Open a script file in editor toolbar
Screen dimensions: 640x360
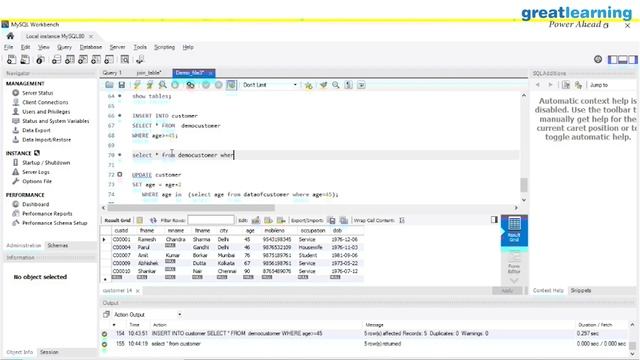(x=109, y=85)
